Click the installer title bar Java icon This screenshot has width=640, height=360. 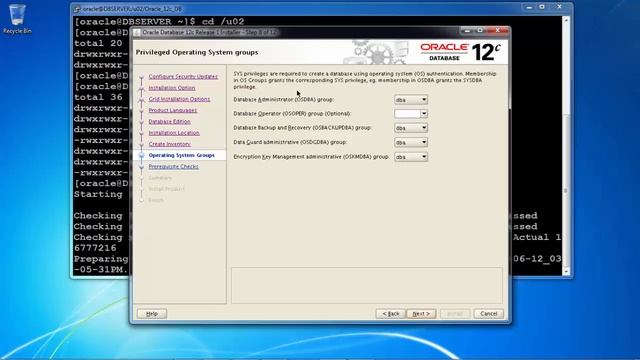[x=137, y=32]
